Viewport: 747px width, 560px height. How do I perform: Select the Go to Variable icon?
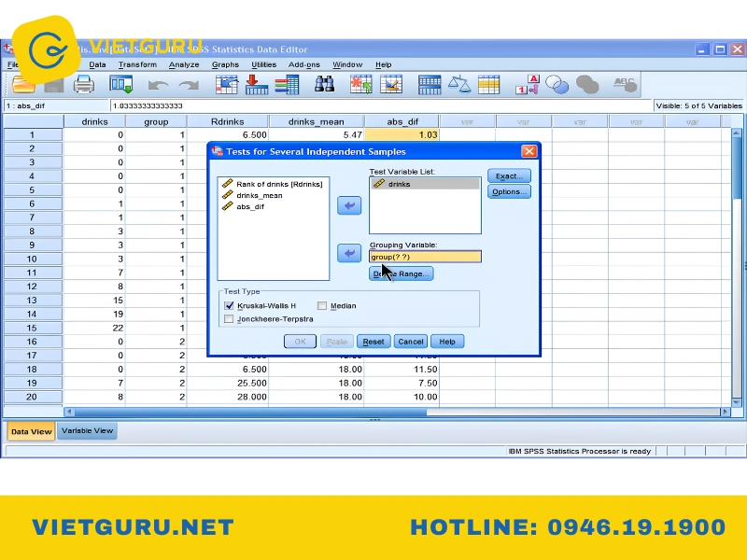[x=256, y=85]
